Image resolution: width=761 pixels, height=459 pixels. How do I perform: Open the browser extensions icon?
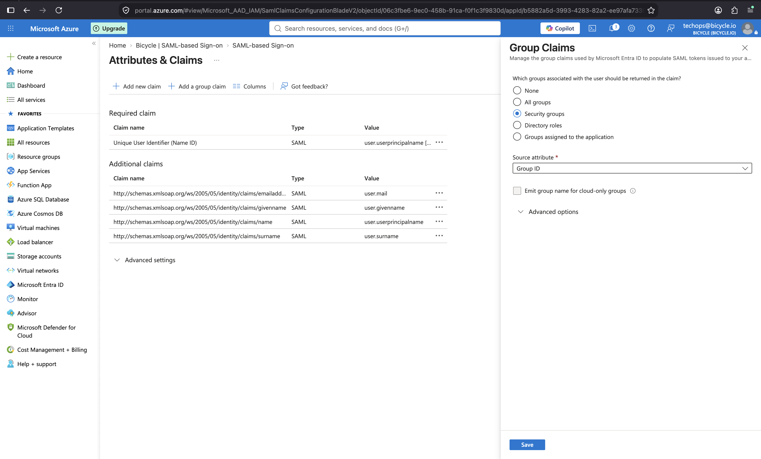tap(734, 10)
